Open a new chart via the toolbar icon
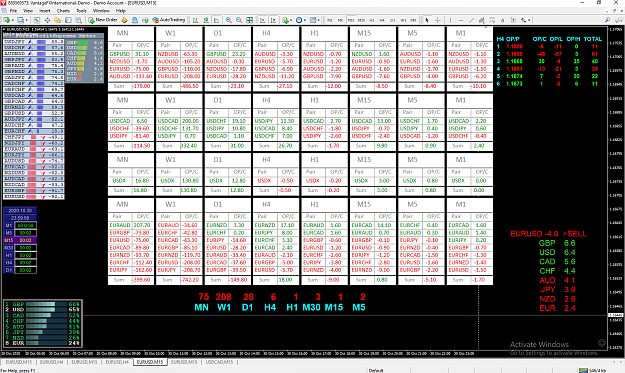 point(7,20)
